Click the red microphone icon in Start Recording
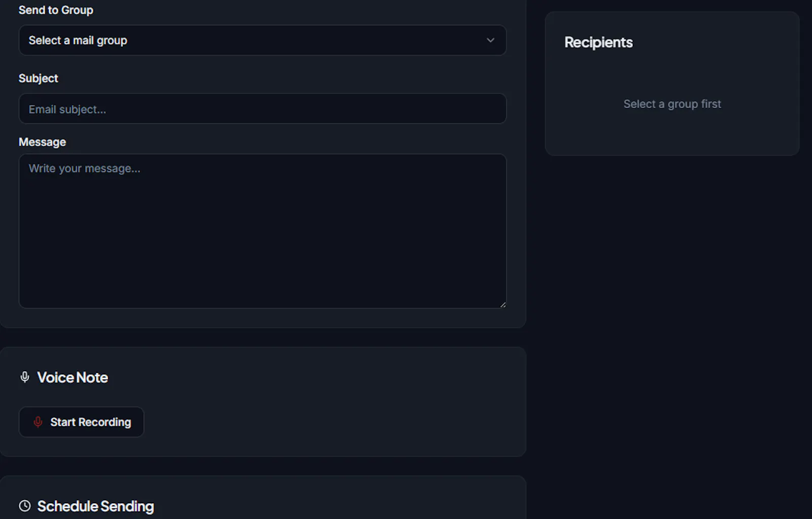The width and height of the screenshot is (812, 519). 38,422
